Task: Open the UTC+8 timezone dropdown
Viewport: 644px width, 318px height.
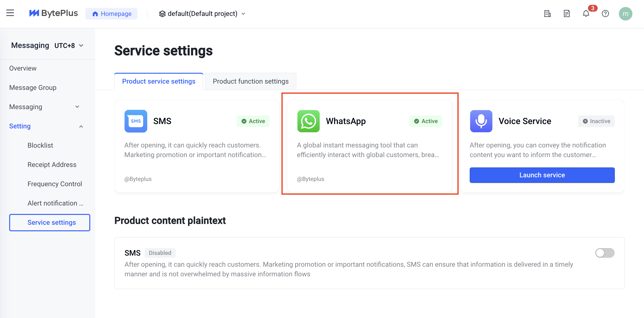Action: [69, 46]
